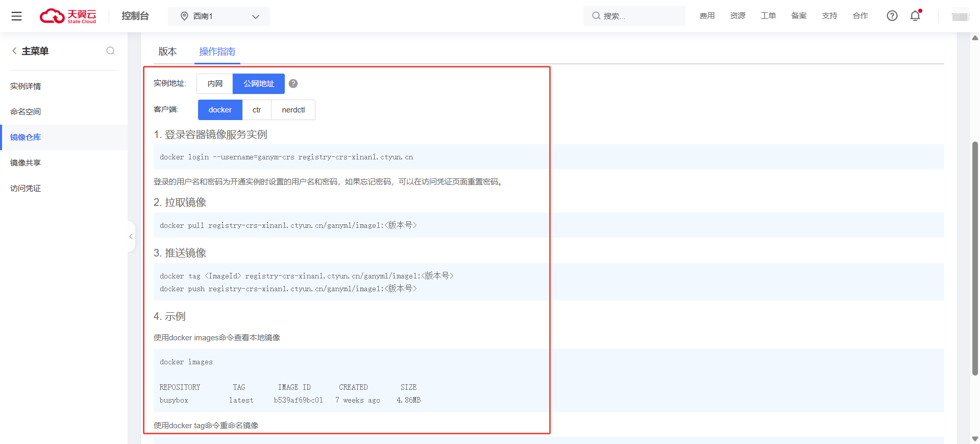Viewport: 980px width, 444px height.
Task: Open 访问凭证 in the sidebar
Action: point(26,189)
